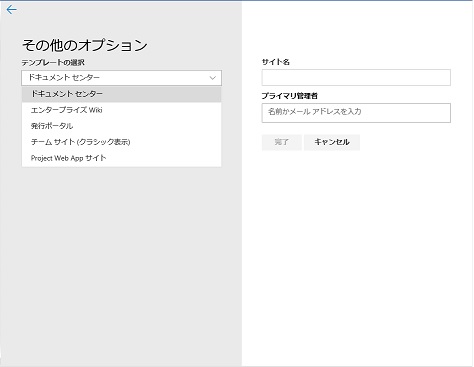Click the サイト名 label
The image size is (474, 367).
coord(276,62)
